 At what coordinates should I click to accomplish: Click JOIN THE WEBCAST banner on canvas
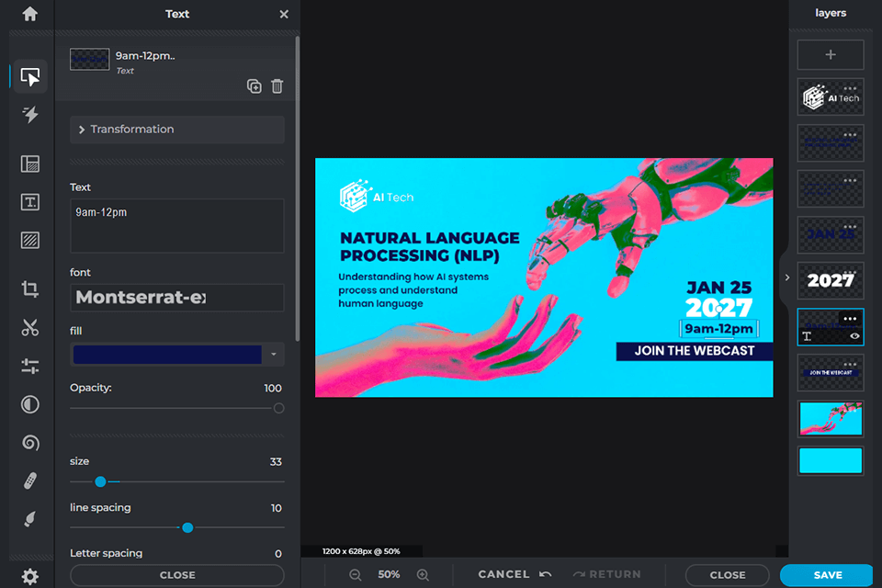tap(695, 351)
